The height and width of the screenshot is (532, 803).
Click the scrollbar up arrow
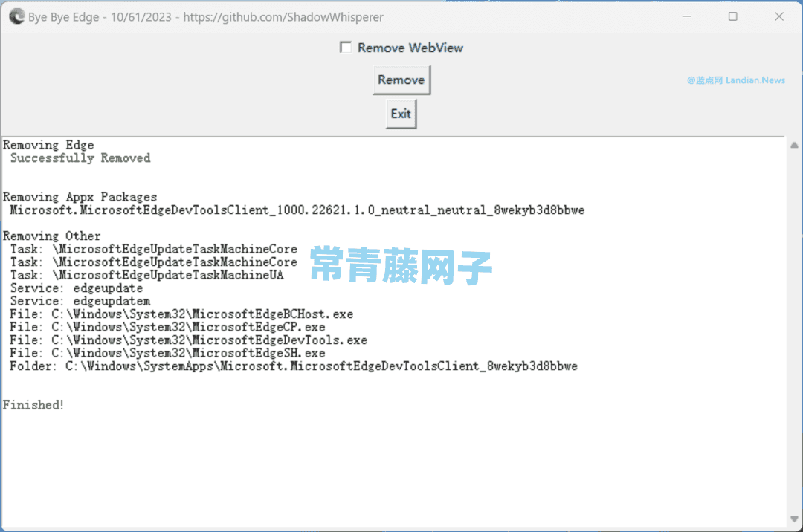[x=794, y=146]
